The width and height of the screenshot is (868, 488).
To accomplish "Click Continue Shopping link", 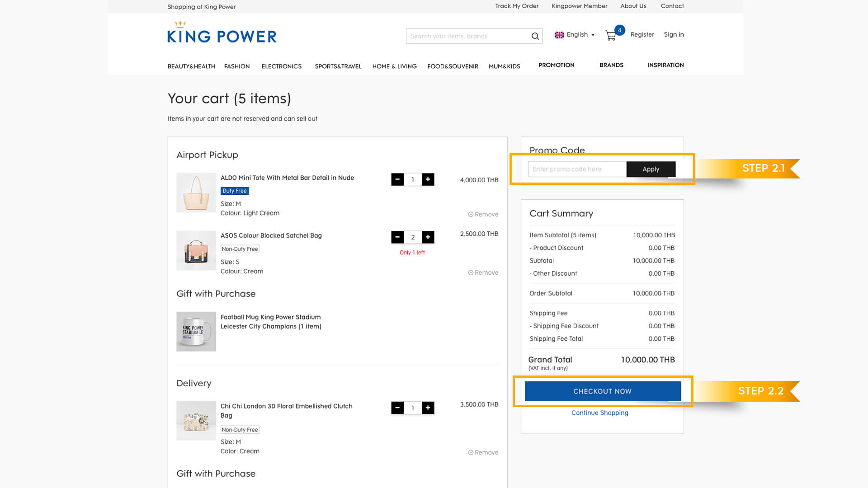I will (x=600, y=413).
